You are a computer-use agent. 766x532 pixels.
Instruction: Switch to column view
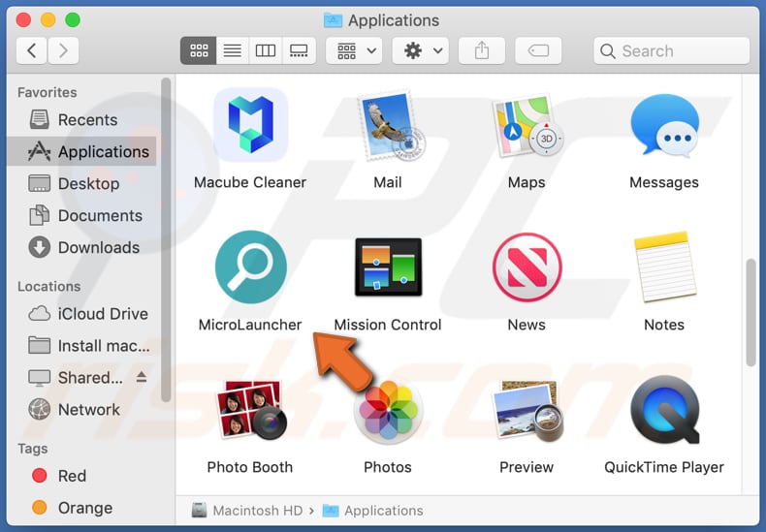tap(266, 50)
